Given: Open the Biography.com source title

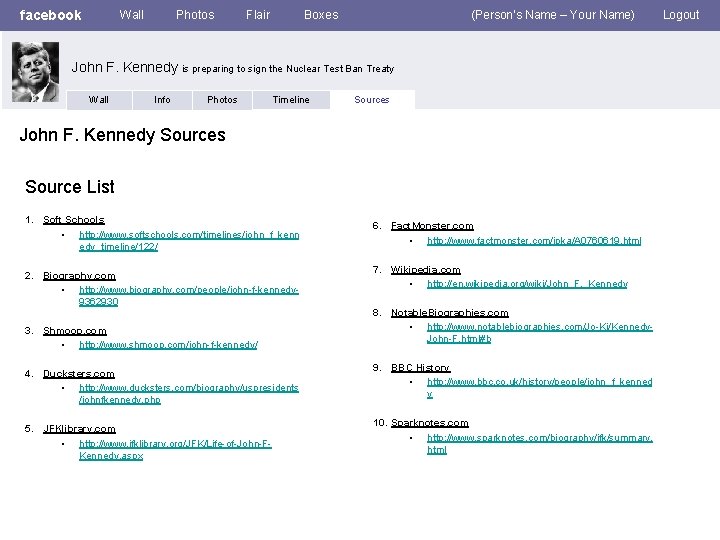Looking at the screenshot, I should point(79,276).
